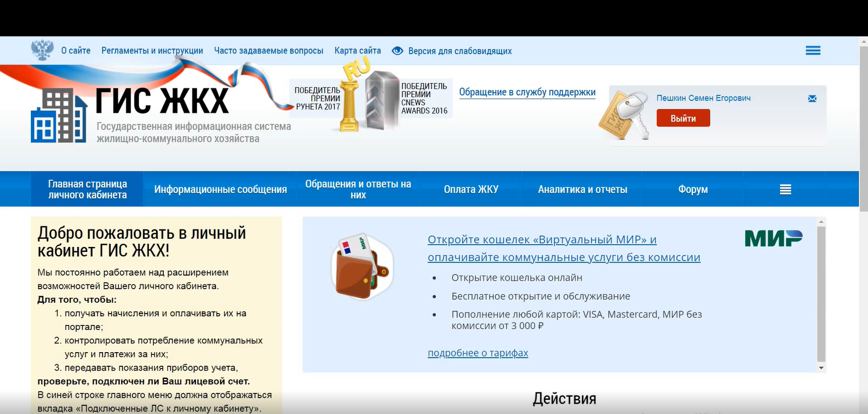Screen dimensions: 868x414
Task: Open the envelope messages icon near user name
Action: point(812,98)
